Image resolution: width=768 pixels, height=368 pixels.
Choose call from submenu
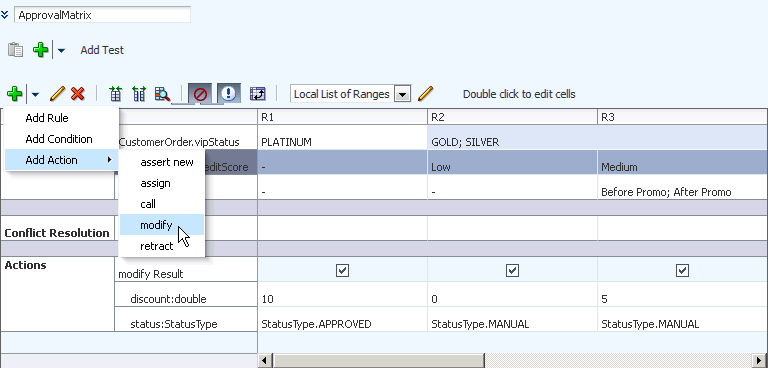tap(162, 204)
